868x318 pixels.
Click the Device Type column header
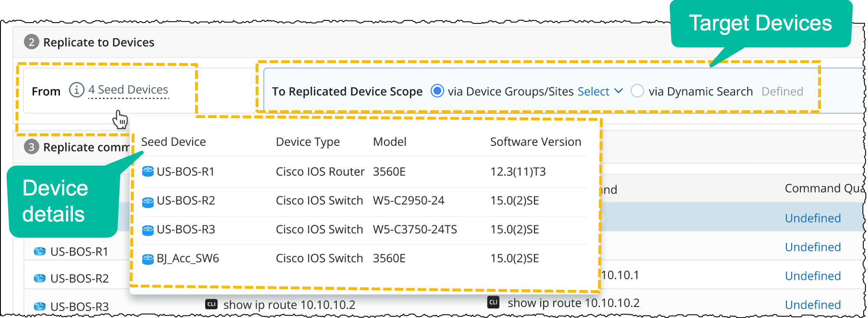(308, 142)
